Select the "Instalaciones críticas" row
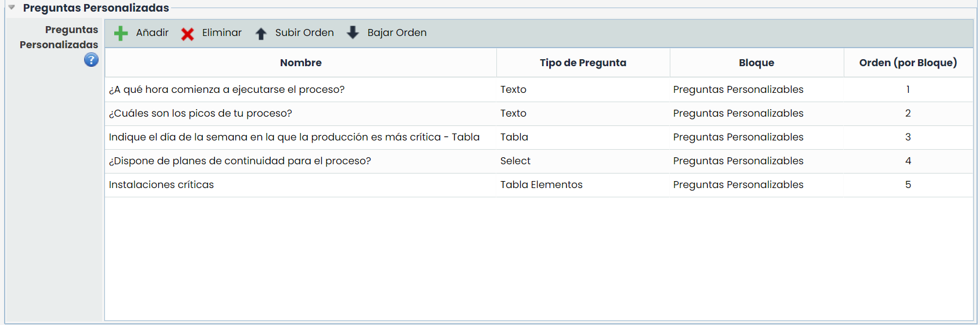Viewport: 980px width, 325px height. (161, 185)
